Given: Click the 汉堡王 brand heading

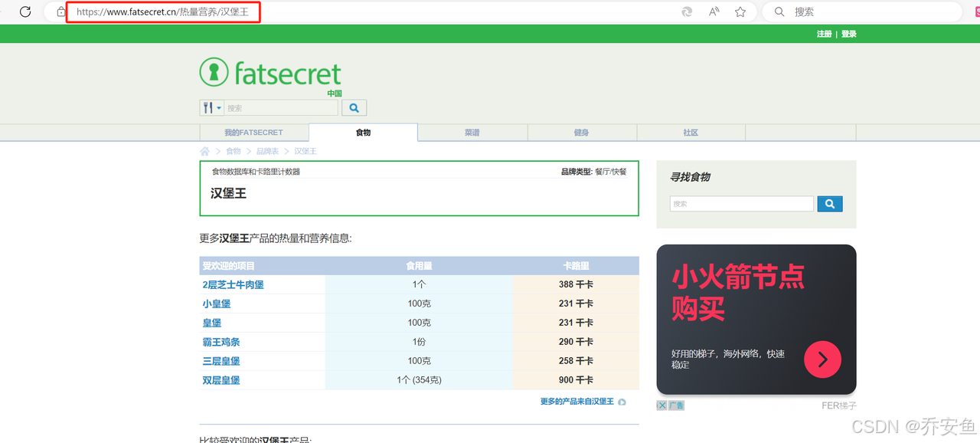Looking at the screenshot, I should [x=228, y=193].
